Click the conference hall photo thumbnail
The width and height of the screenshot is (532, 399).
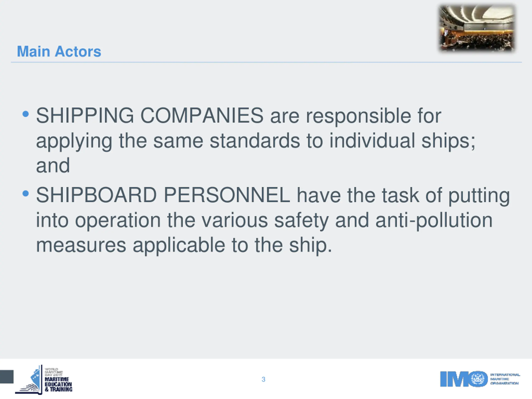[x=477, y=28]
